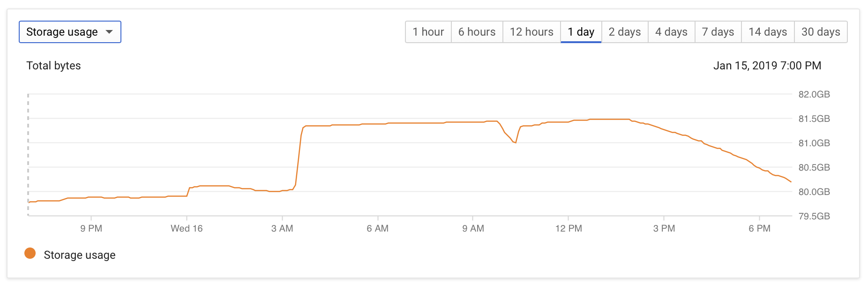
Task: View the 14 days time range
Action: [x=768, y=32]
